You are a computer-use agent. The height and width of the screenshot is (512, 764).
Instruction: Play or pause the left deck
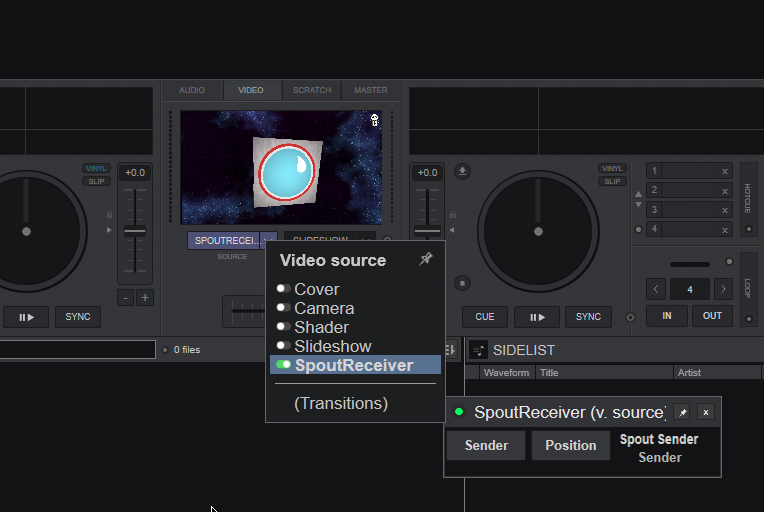pyautogui.click(x=26, y=317)
